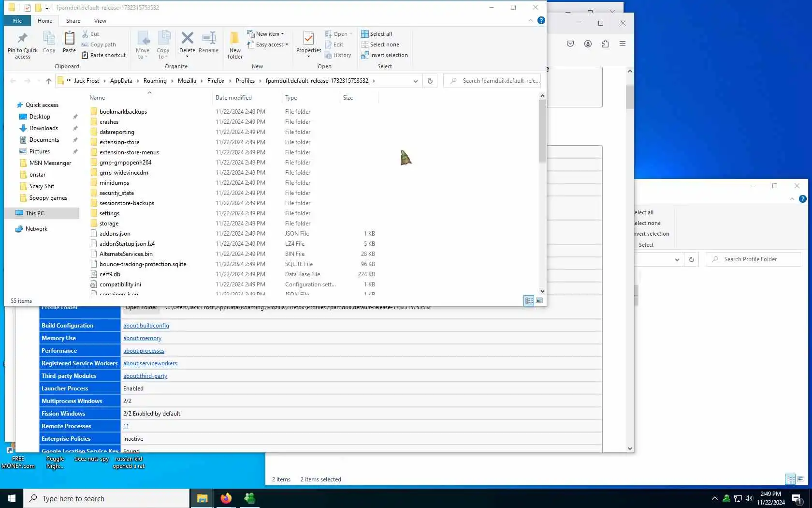Open the notification center in the taskbar
This screenshot has width=812, height=508.
coord(797,498)
